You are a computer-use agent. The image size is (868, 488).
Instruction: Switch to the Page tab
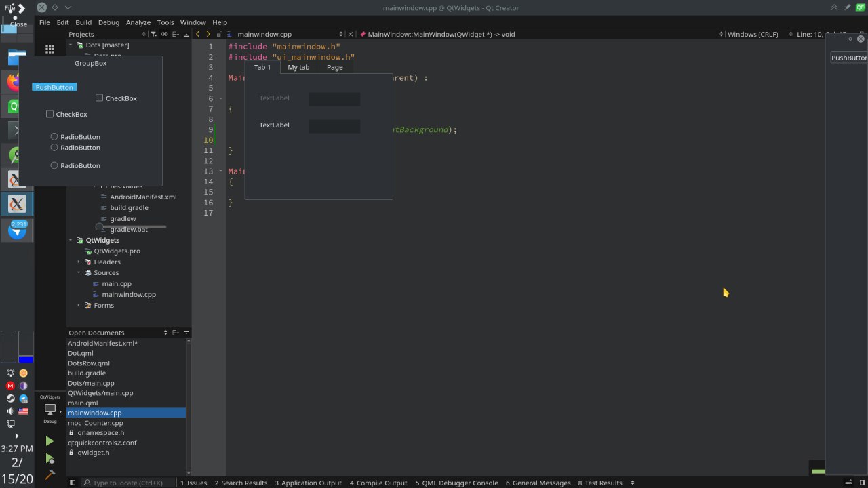click(x=334, y=67)
